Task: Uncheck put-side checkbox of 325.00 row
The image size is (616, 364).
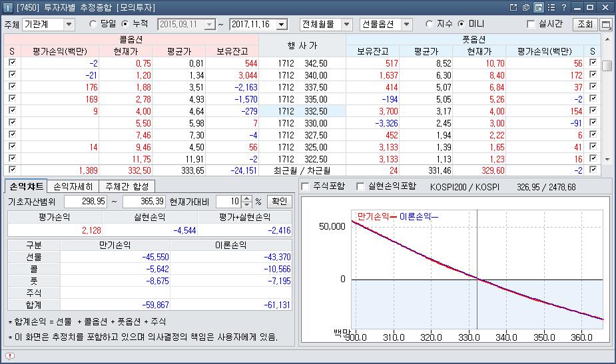Action: 593,146
